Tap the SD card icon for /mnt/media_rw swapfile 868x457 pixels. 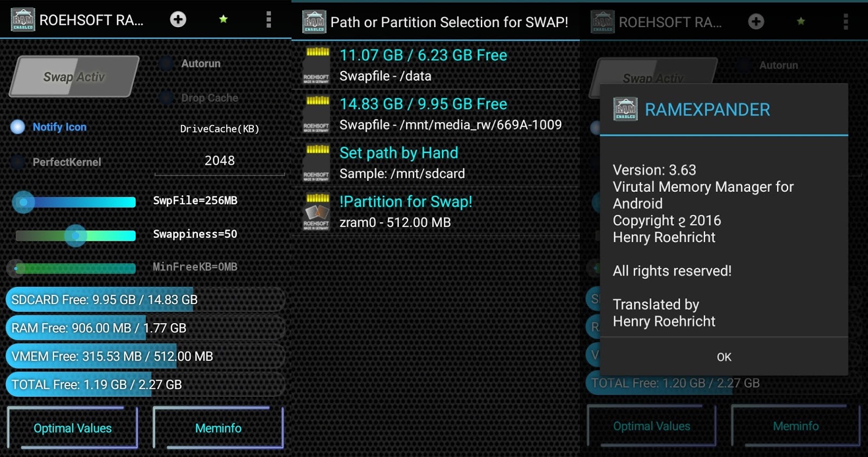point(317,114)
